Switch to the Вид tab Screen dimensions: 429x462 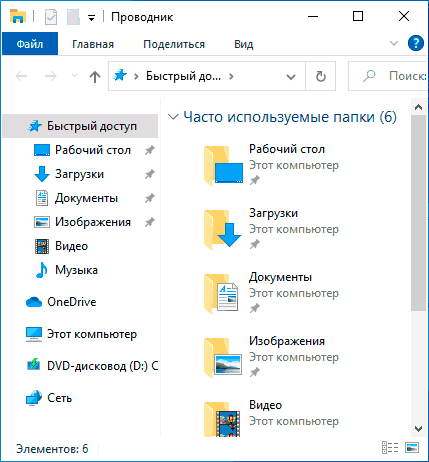tap(244, 44)
